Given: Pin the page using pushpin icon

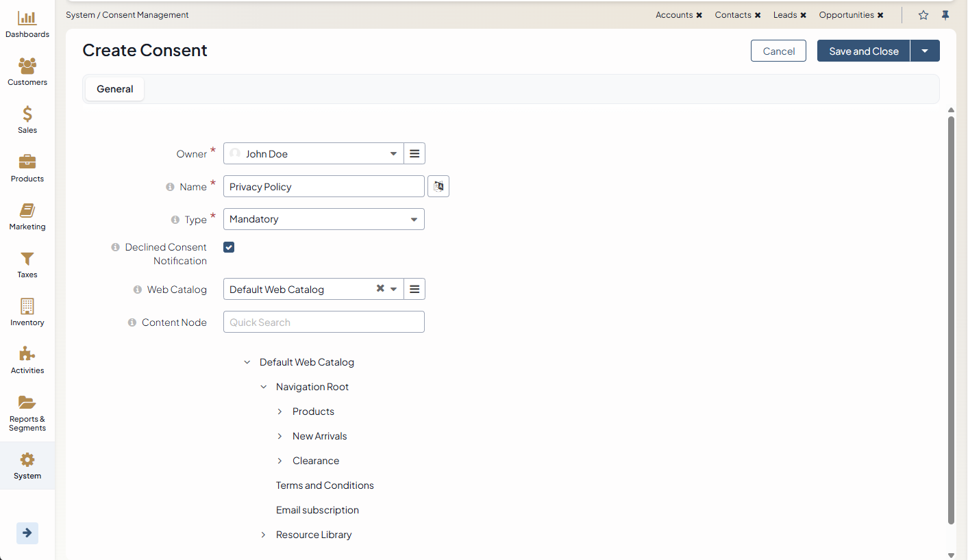Looking at the screenshot, I should (945, 15).
